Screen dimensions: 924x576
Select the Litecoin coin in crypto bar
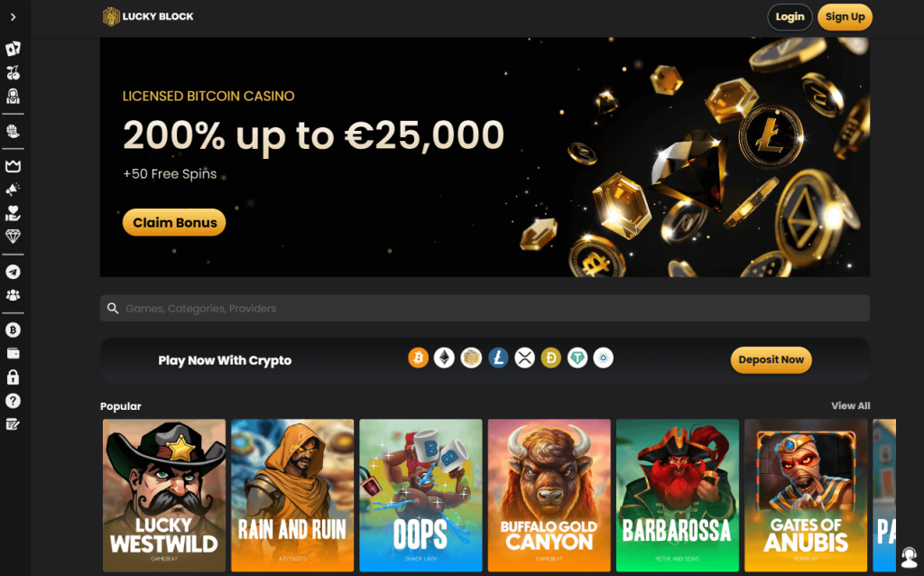point(498,358)
